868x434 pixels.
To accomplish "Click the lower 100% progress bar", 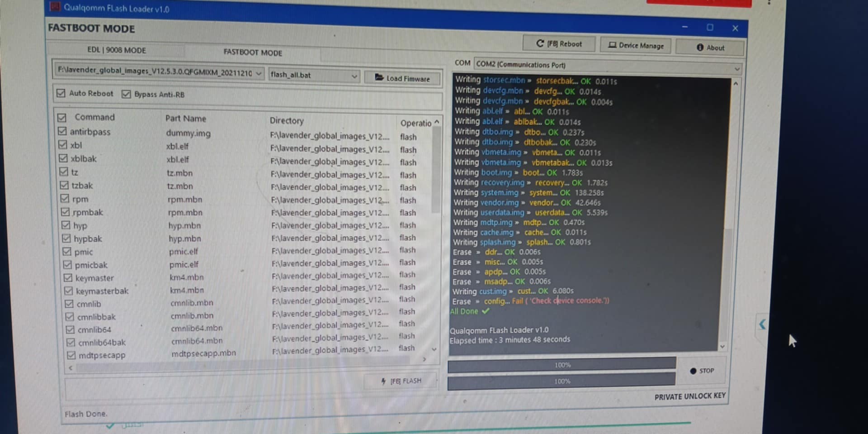I will [x=561, y=382].
